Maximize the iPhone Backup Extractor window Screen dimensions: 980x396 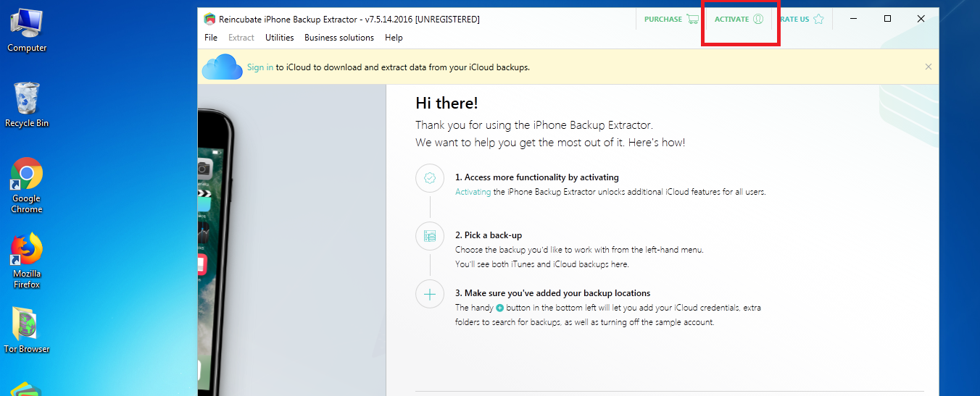coord(887,20)
